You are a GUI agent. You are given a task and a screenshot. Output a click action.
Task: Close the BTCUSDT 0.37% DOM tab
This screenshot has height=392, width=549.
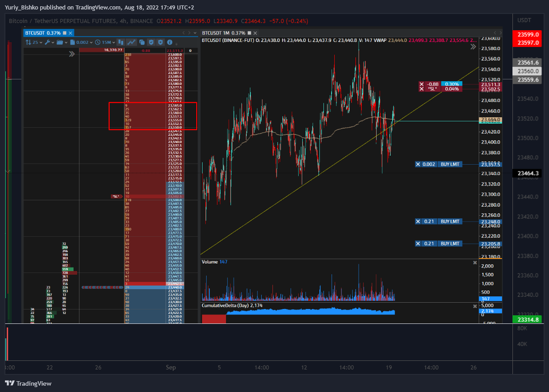[x=70, y=33]
